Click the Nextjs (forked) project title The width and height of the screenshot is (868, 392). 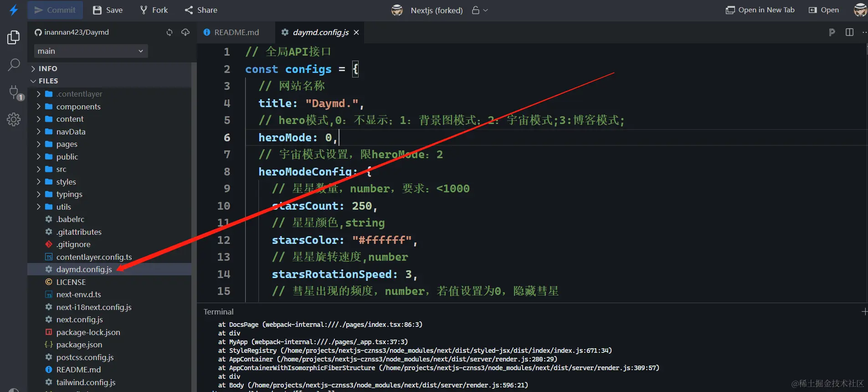click(x=437, y=10)
